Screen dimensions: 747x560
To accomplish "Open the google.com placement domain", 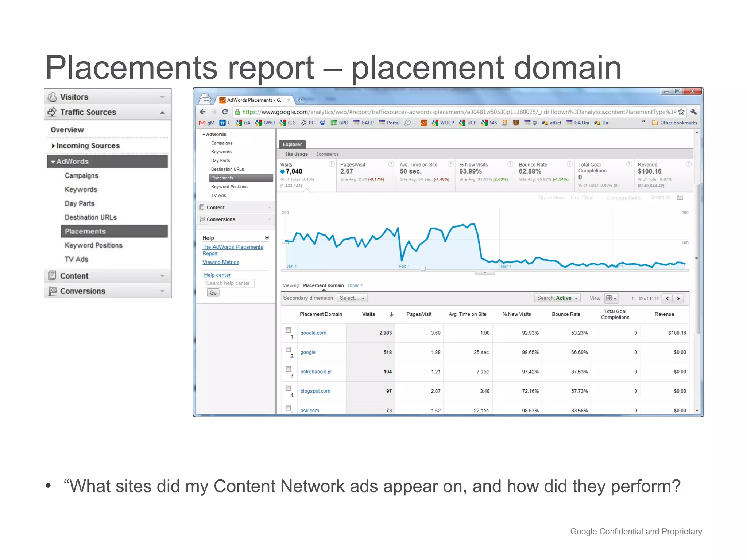I will click(x=313, y=333).
